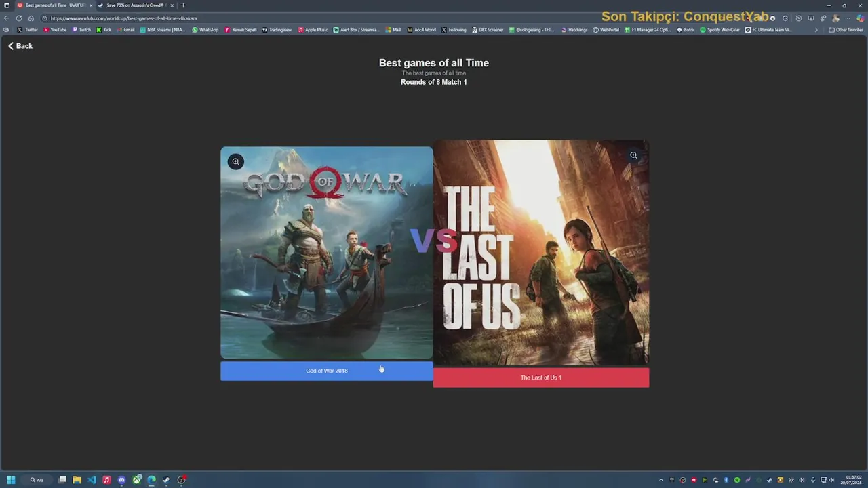Open the YouTube bookmark
Image resolution: width=868 pixels, height=488 pixels.
(55, 30)
